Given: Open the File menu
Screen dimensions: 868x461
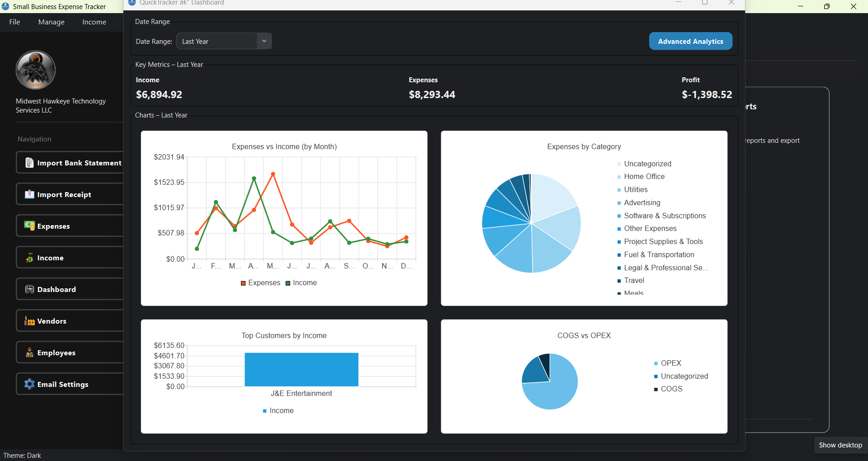Looking at the screenshot, I should [14, 22].
